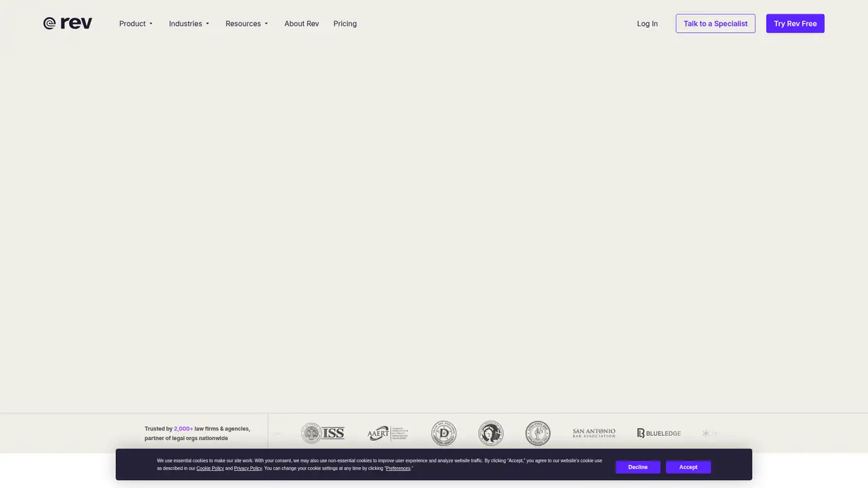The width and height of the screenshot is (868, 488).
Task: Click the AAERT partner logo
Action: coord(388,433)
